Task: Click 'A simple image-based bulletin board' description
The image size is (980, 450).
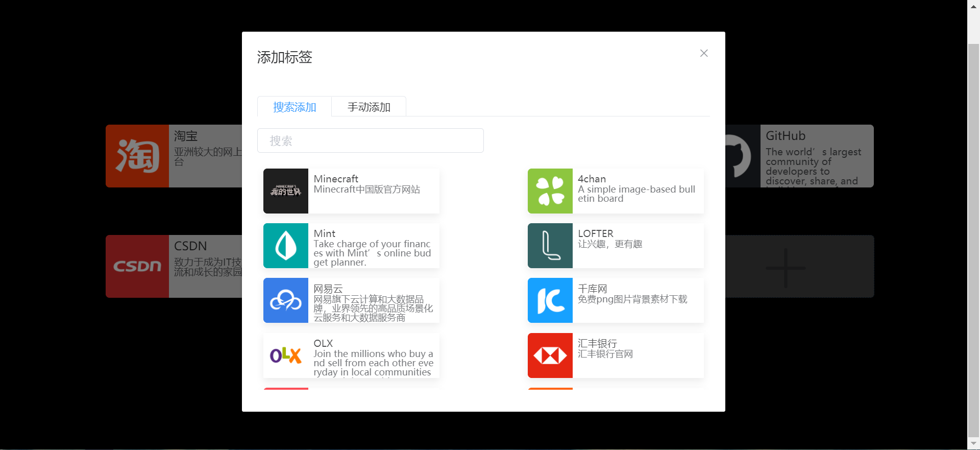Action: point(636,194)
